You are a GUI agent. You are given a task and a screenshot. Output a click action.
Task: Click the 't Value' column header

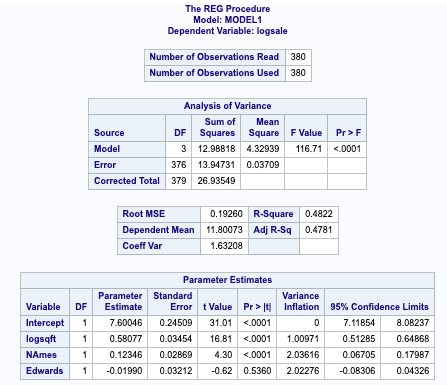point(217,307)
